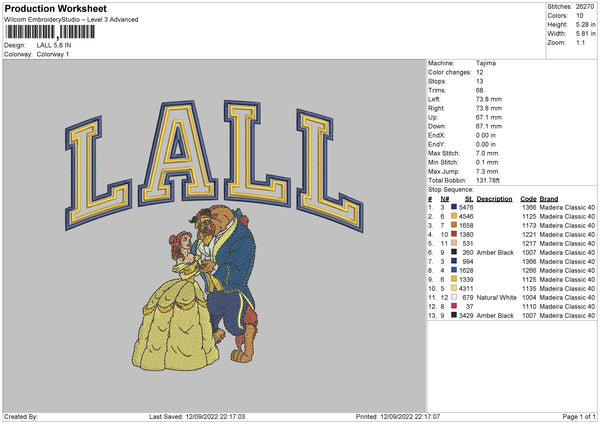Select the Machine value "Tajima"

(486, 63)
